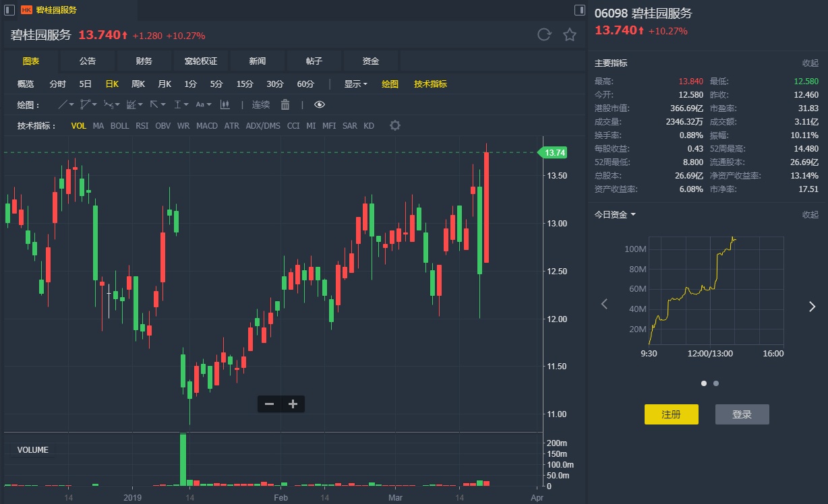Select the 分时 chart period
Image resolution: width=828 pixels, height=504 pixels.
(x=58, y=84)
